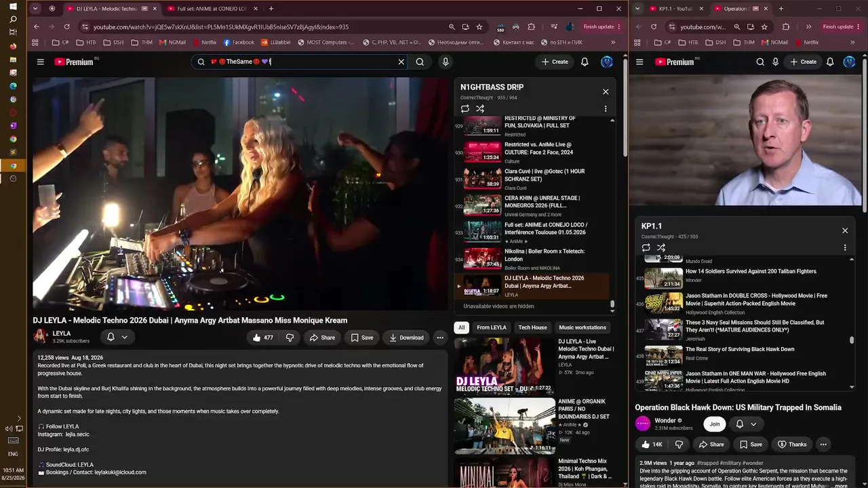Screen dimensions: 868x488
Task: Reload the page in left browser window
Action: pyautogui.click(x=66, y=26)
